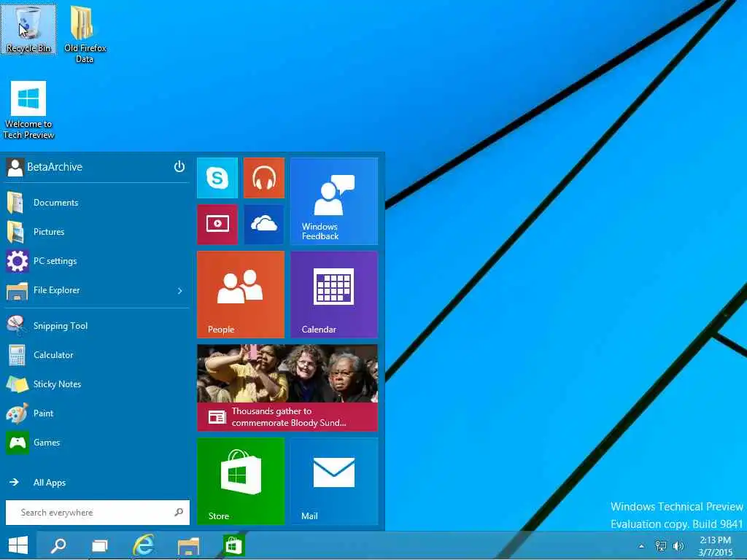Image resolution: width=747 pixels, height=560 pixels.
Task: Open the Store tile in Start menu
Action: click(x=241, y=481)
